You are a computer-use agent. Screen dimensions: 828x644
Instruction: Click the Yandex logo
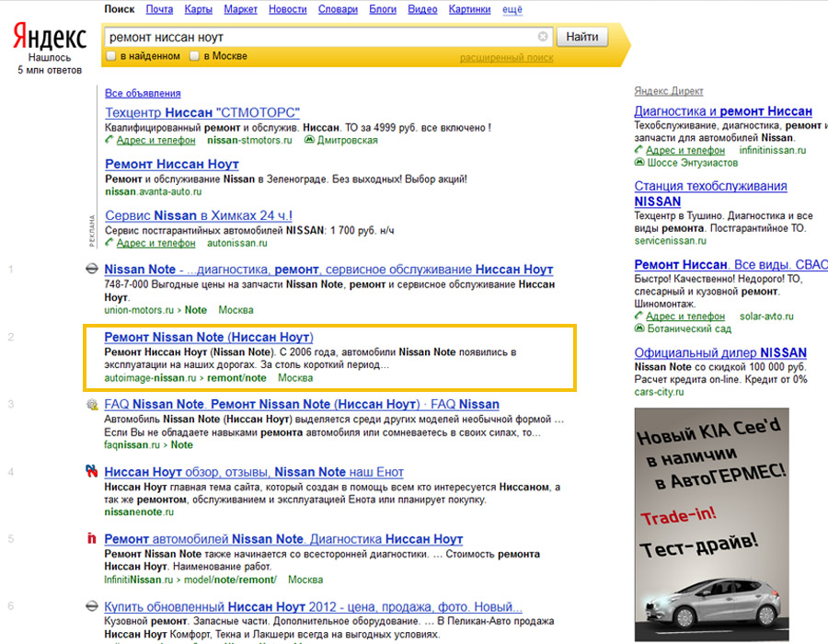tap(50, 36)
